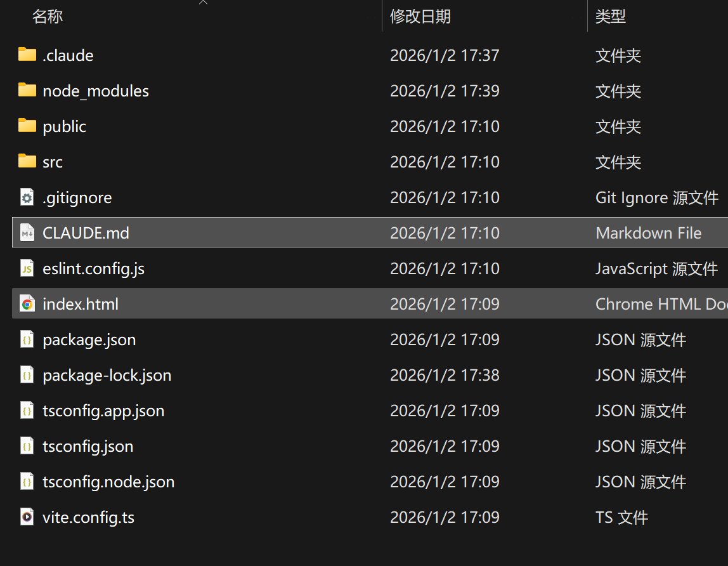Select the package-lock.json filename
The image size is (728, 566).
[107, 375]
